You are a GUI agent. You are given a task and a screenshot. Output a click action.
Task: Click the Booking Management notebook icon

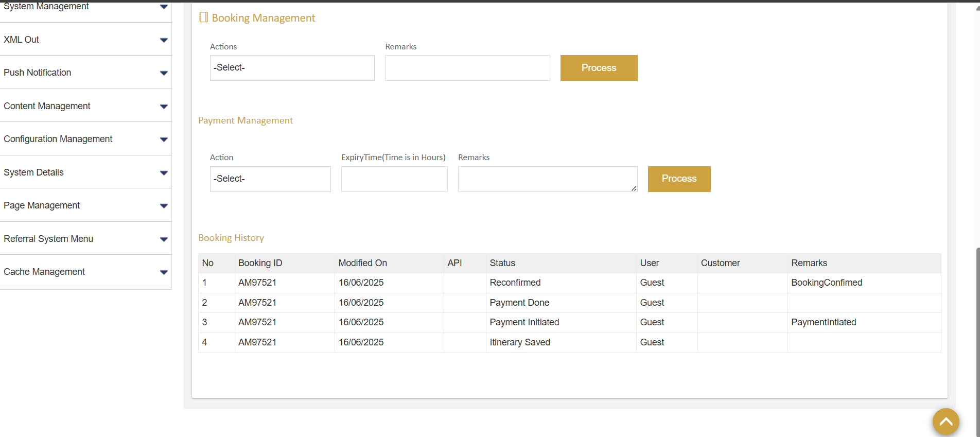coord(203,18)
